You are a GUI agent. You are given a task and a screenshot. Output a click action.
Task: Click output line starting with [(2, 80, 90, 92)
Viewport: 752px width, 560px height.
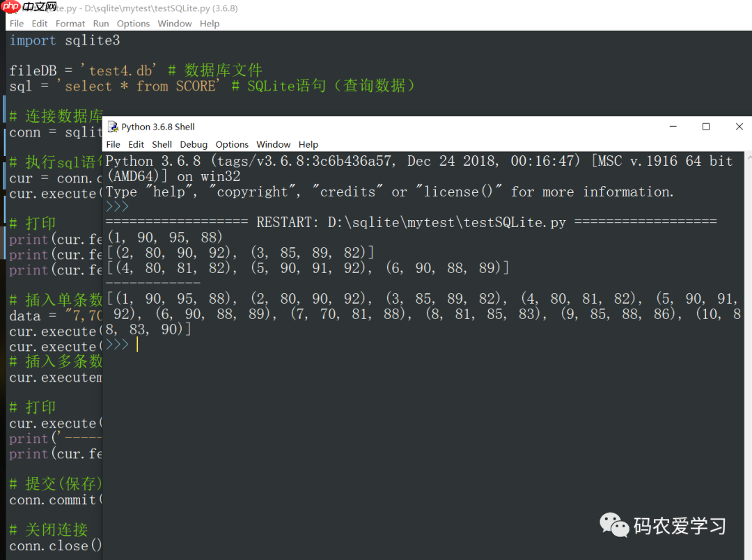click(240, 252)
